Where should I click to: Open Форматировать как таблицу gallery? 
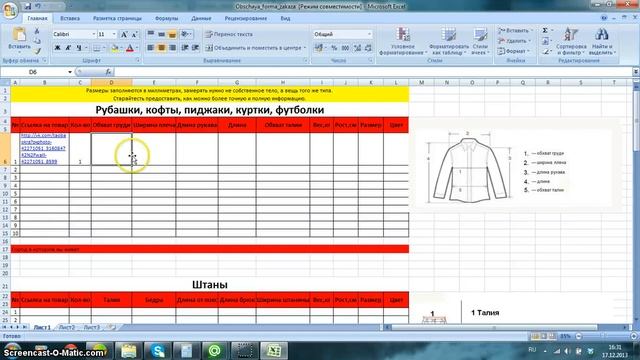[448, 41]
